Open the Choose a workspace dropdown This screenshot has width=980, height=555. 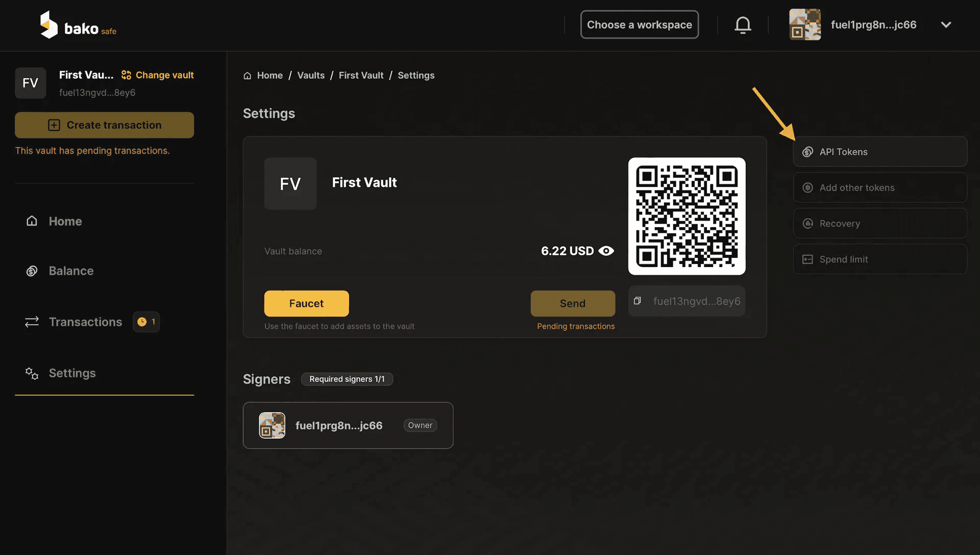pyautogui.click(x=639, y=24)
